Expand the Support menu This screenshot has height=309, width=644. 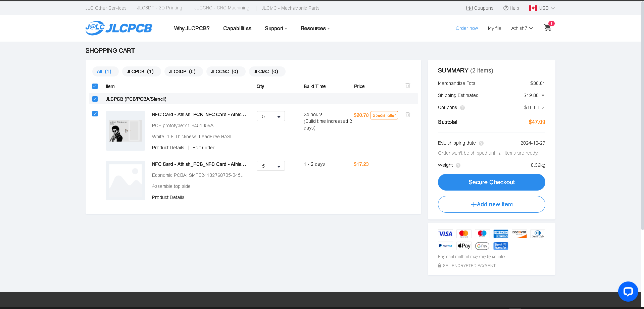coord(276,29)
